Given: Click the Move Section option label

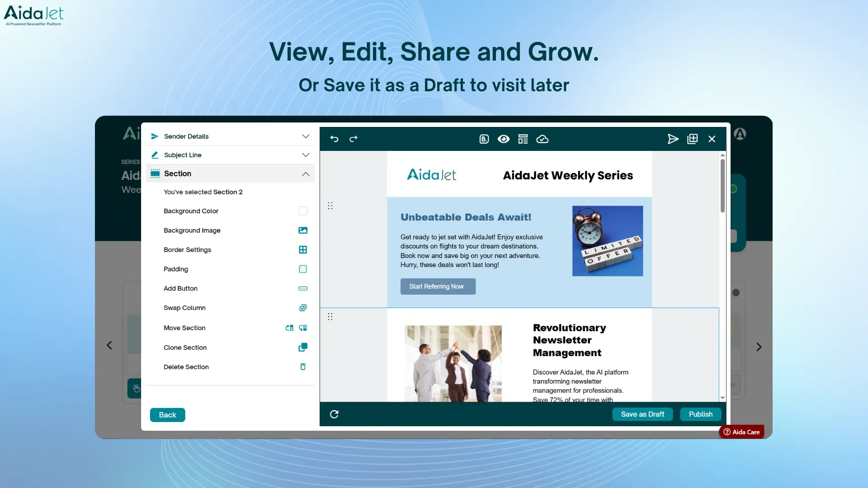Looking at the screenshot, I should click(184, 328).
